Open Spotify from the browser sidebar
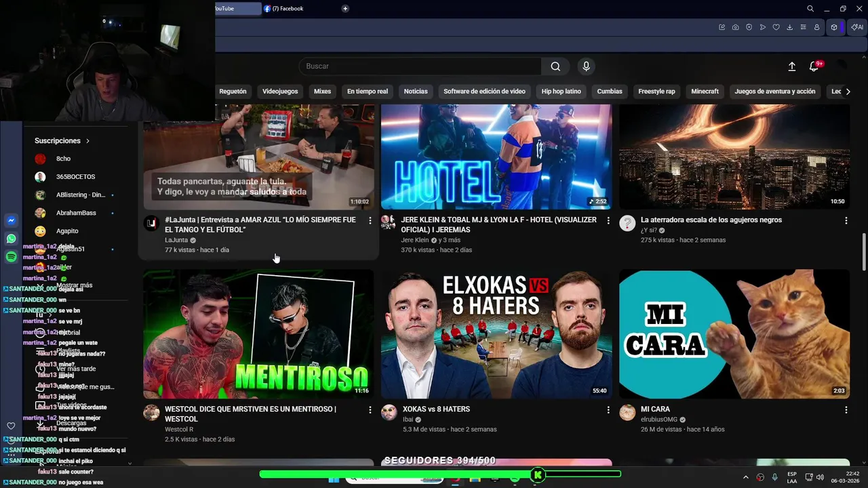The image size is (868, 488). [12, 257]
